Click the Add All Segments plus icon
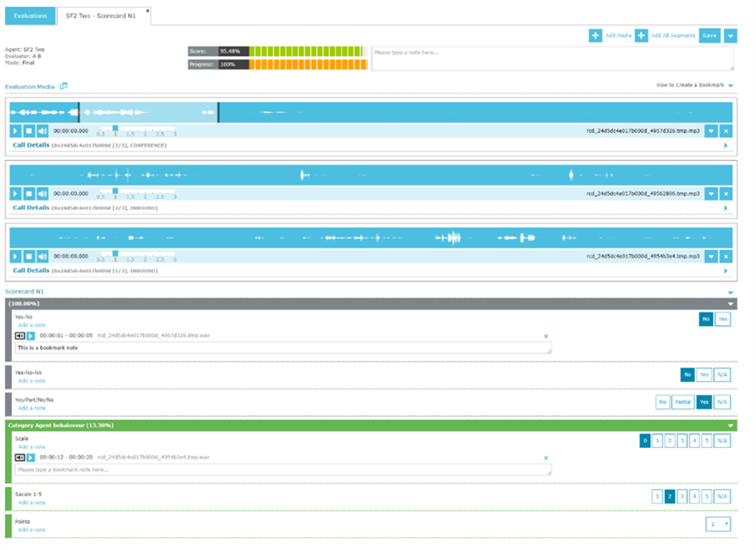This screenshot has width=756, height=550. point(641,35)
